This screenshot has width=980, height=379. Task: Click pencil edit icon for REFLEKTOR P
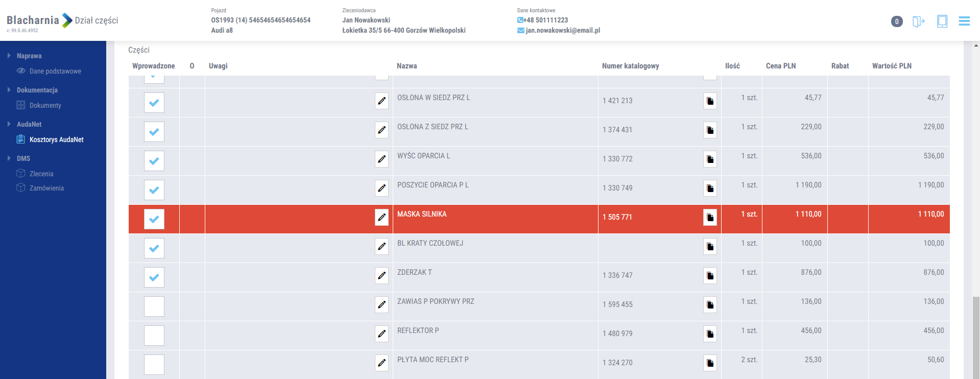click(381, 334)
